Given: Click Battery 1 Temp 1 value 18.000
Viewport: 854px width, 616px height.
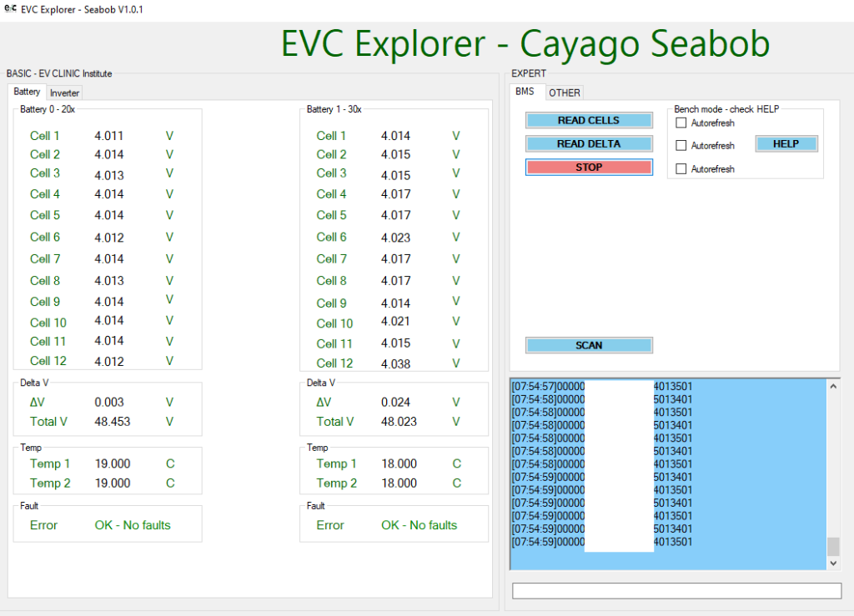Looking at the screenshot, I should tap(399, 463).
